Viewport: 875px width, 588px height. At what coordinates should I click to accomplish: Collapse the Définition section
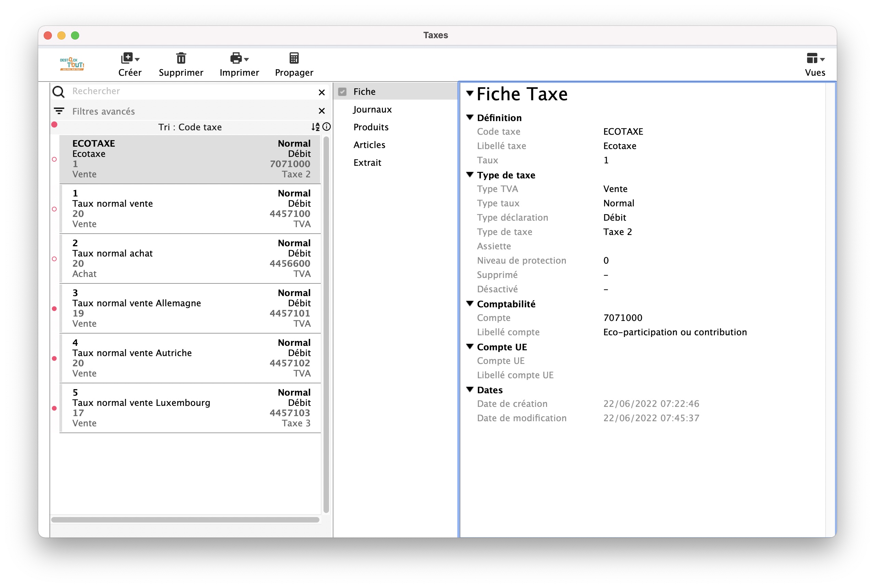coord(470,117)
